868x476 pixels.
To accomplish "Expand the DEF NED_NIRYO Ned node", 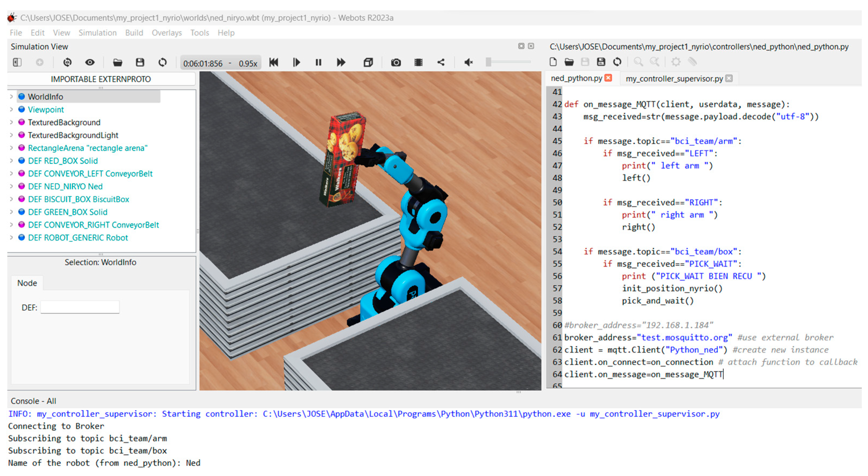I will pos(11,186).
